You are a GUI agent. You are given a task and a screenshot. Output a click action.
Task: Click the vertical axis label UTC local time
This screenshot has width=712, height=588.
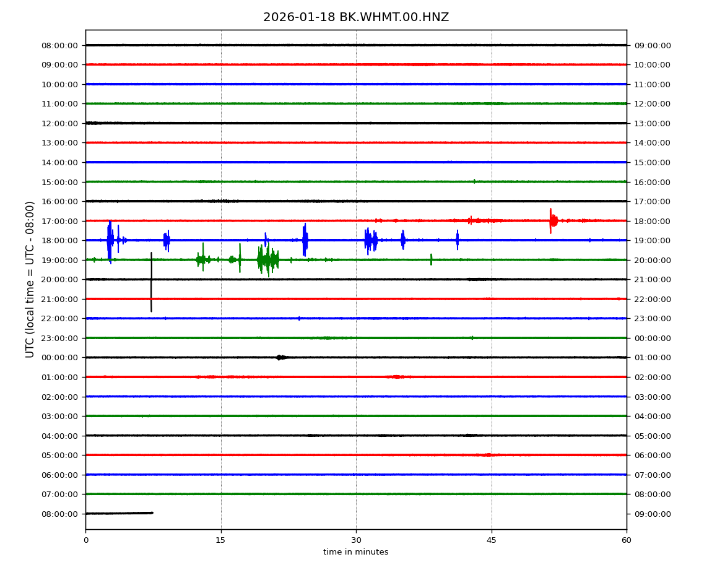(30, 279)
